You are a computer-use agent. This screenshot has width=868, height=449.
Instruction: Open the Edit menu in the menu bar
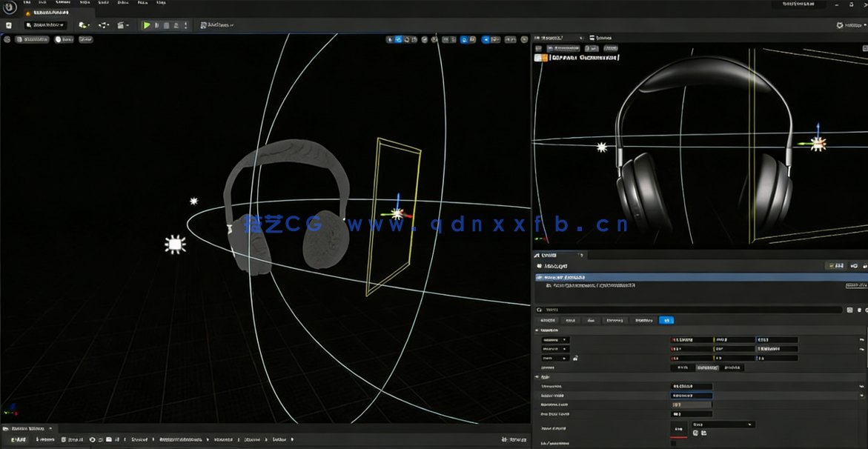click(x=44, y=4)
